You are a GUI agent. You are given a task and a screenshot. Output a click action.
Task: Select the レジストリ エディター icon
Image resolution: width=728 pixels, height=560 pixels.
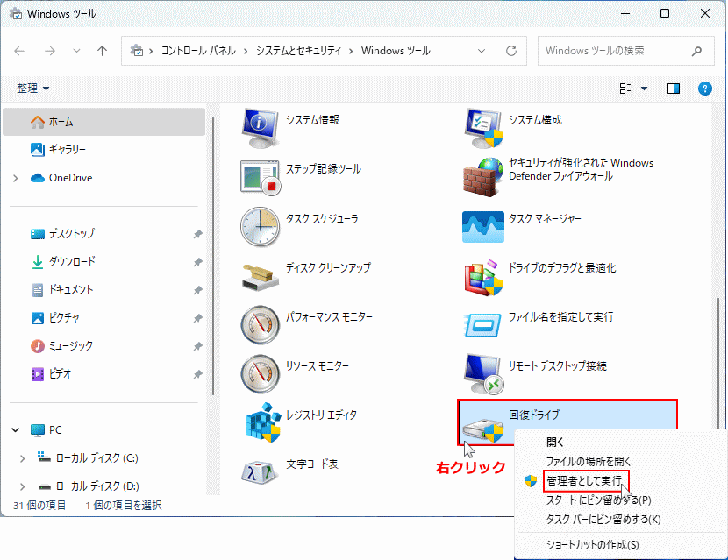[x=260, y=422]
